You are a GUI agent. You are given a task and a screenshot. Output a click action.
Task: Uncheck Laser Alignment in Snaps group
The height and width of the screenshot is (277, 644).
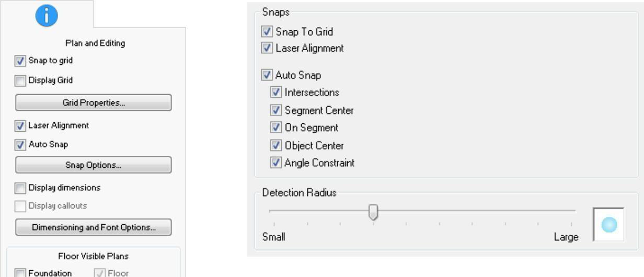tap(267, 48)
